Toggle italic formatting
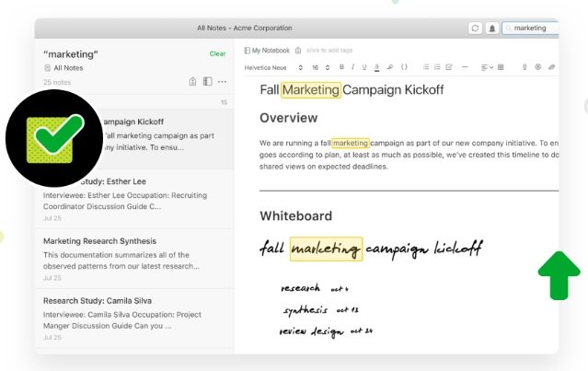The image size is (588, 371). coord(352,67)
